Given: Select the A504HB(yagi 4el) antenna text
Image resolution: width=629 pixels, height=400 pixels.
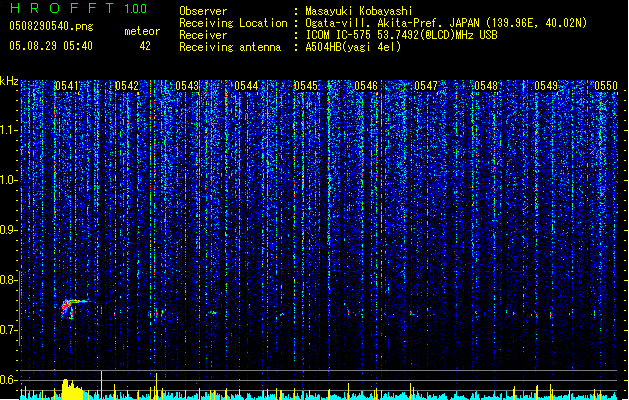Looking at the screenshot, I should (x=353, y=47).
